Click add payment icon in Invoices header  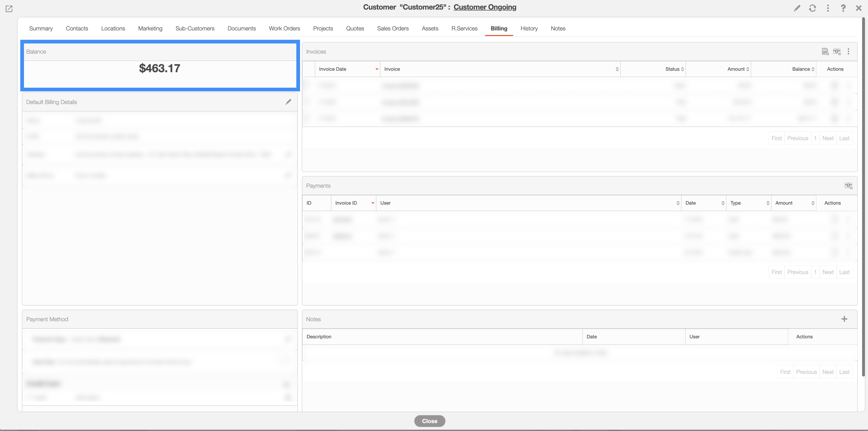837,52
